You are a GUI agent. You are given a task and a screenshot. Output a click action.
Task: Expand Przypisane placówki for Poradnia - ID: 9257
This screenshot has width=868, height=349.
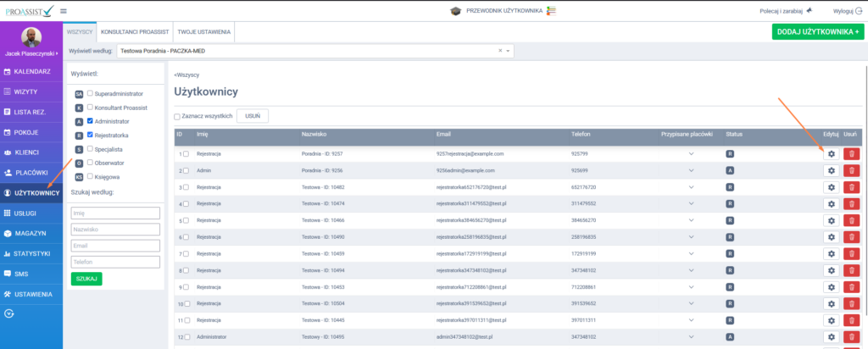[690, 154]
